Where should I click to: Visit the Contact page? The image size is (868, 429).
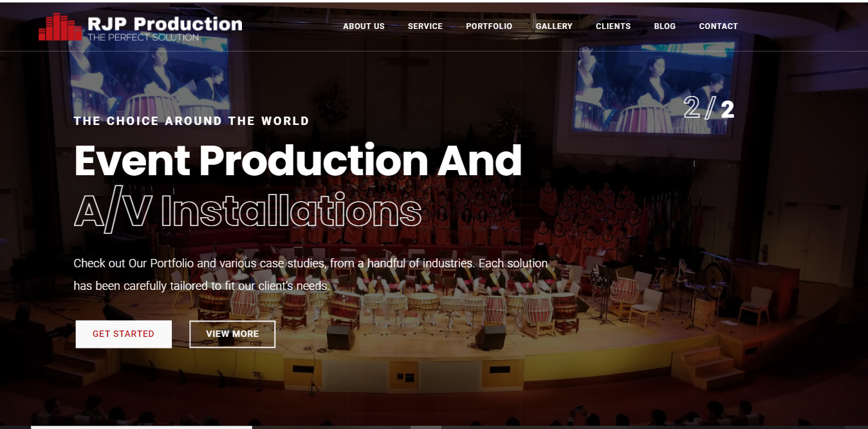point(719,26)
